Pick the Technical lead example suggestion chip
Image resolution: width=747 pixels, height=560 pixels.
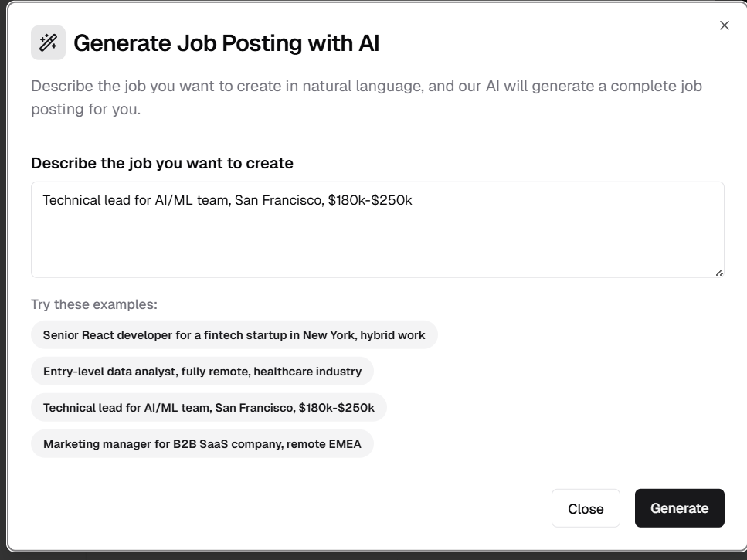(209, 408)
